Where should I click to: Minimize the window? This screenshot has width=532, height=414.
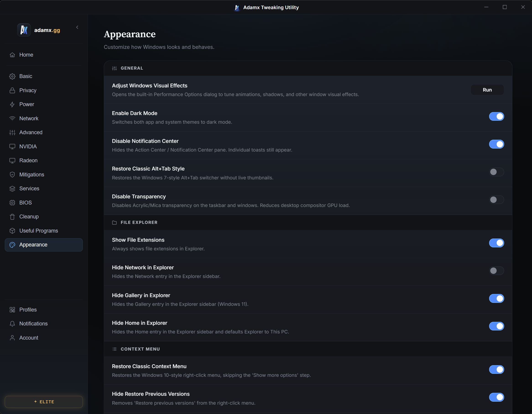pos(486,7)
